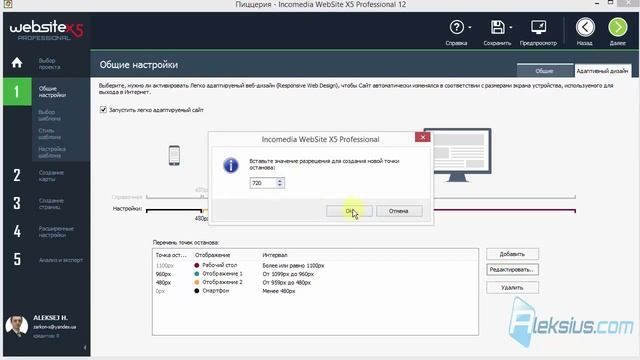Click the blue info icon in the dialog

231,165
